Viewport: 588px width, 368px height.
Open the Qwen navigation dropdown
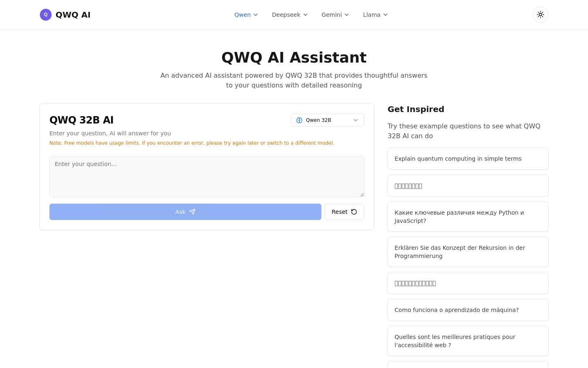point(246,15)
